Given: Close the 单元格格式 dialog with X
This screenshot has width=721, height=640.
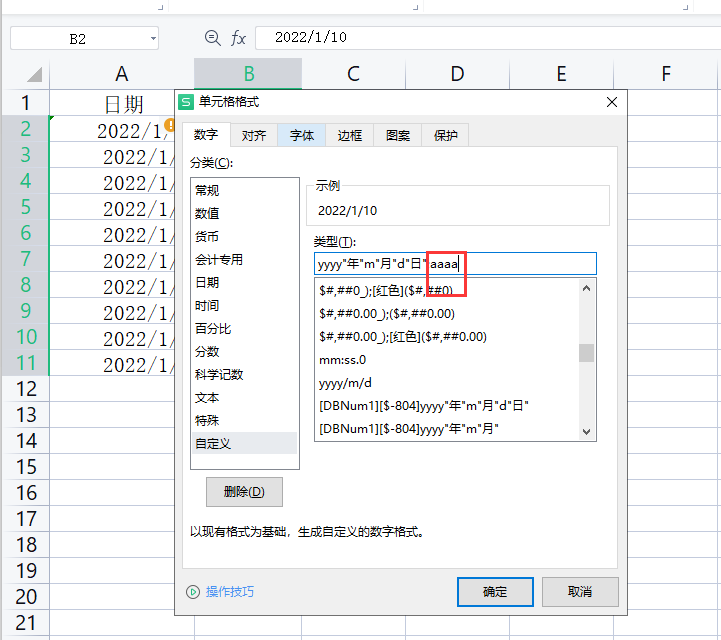Looking at the screenshot, I should coord(612,102).
